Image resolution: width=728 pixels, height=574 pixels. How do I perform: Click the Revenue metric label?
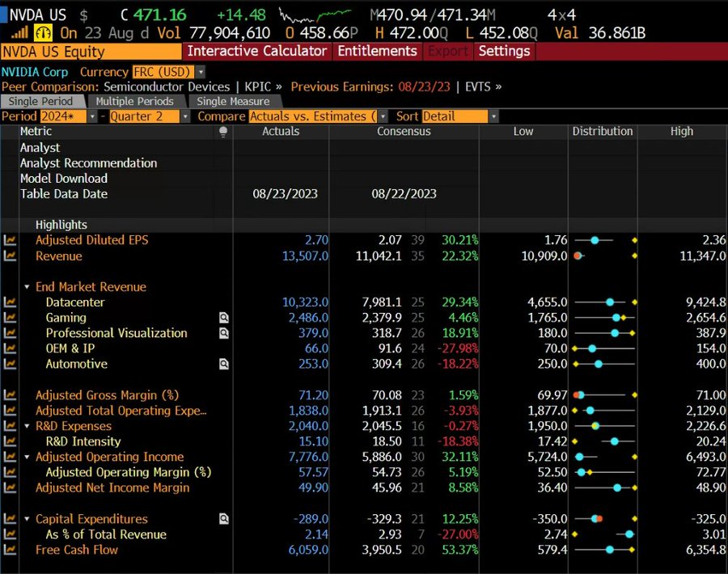tap(59, 256)
